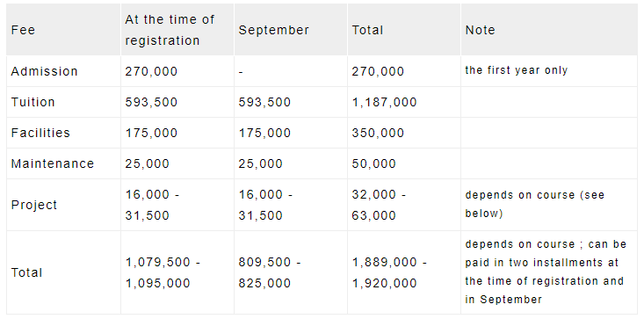This screenshot has width=644, height=319.
Task: Select the Admission row label
Action: tap(44, 71)
